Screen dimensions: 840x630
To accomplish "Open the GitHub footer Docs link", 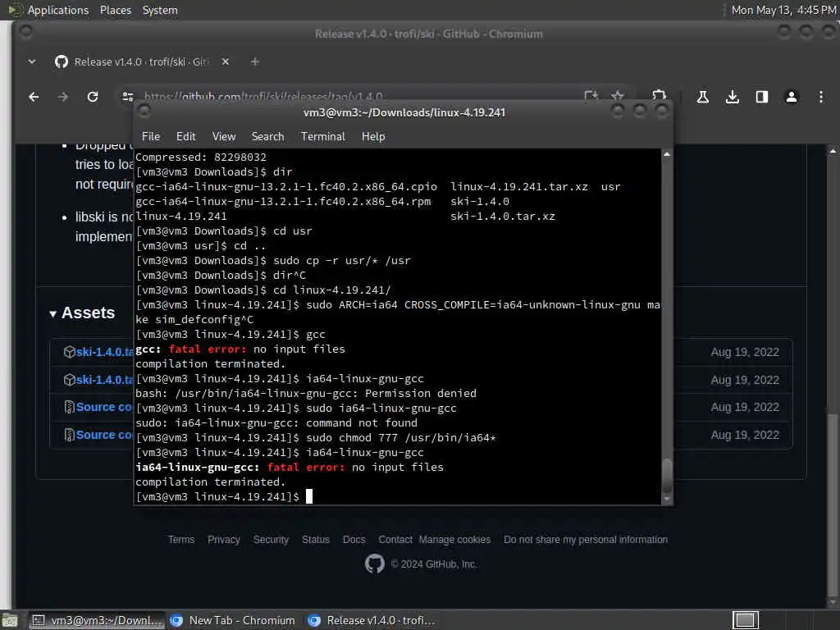I will point(354,540).
